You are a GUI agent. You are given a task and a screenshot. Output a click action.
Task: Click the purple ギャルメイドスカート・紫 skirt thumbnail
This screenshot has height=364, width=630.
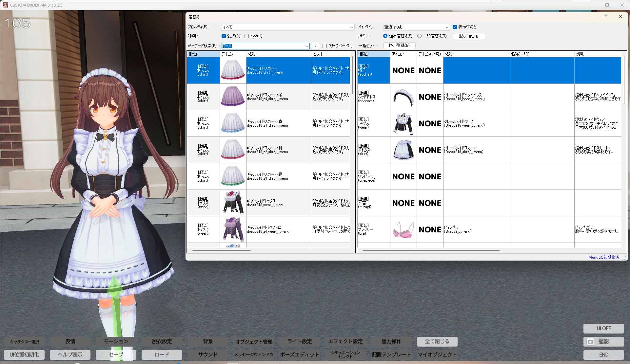pos(233,97)
